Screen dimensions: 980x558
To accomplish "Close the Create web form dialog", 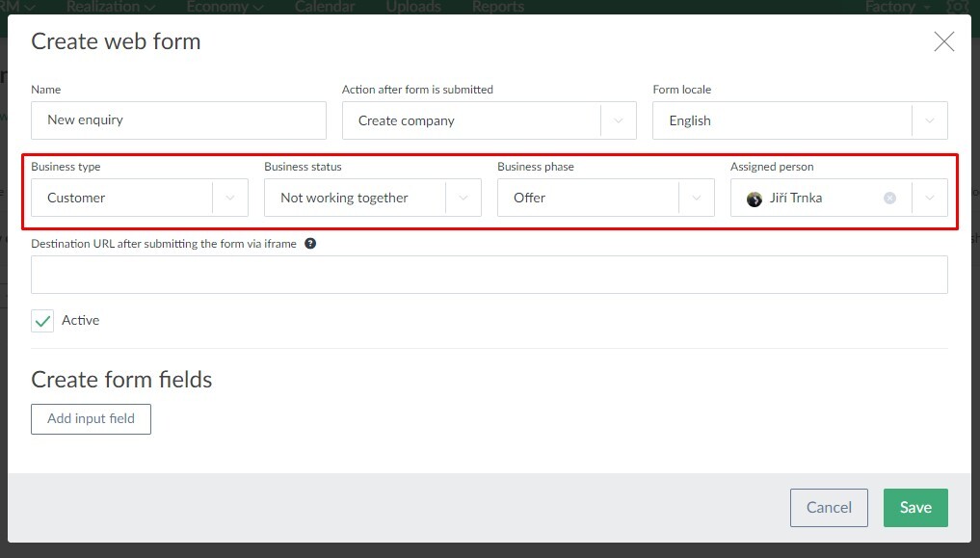I will [x=943, y=41].
